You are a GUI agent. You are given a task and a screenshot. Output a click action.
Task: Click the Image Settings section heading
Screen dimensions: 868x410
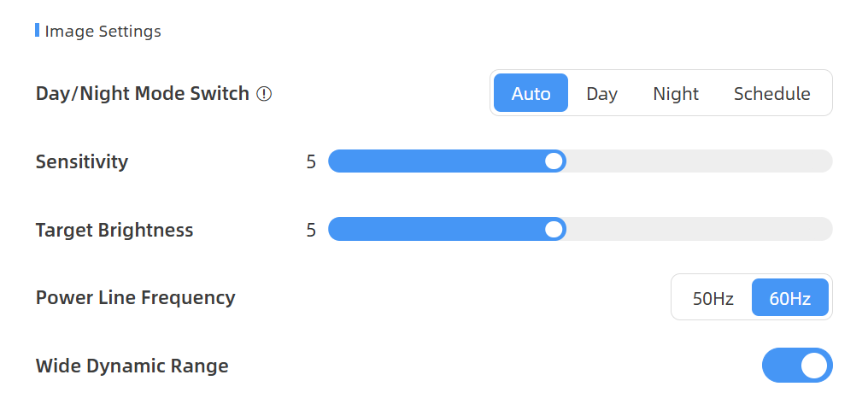(103, 31)
